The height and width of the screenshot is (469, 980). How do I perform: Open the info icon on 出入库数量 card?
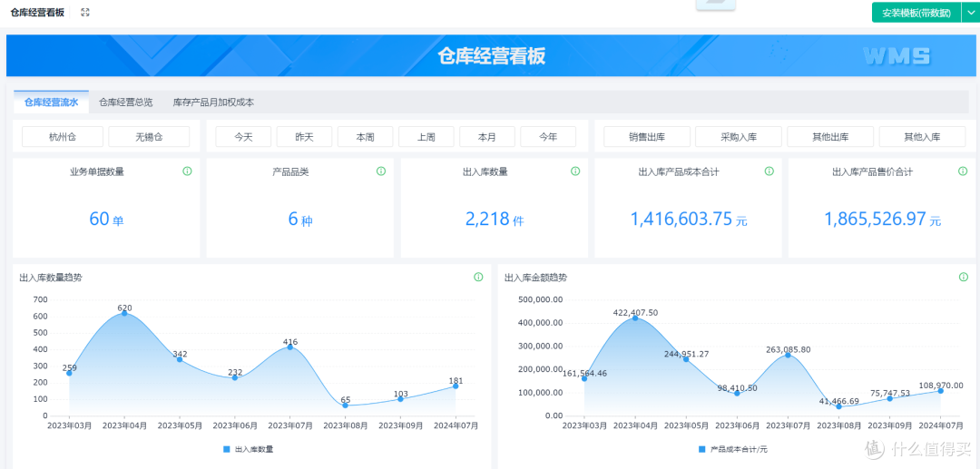[x=575, y=171]
